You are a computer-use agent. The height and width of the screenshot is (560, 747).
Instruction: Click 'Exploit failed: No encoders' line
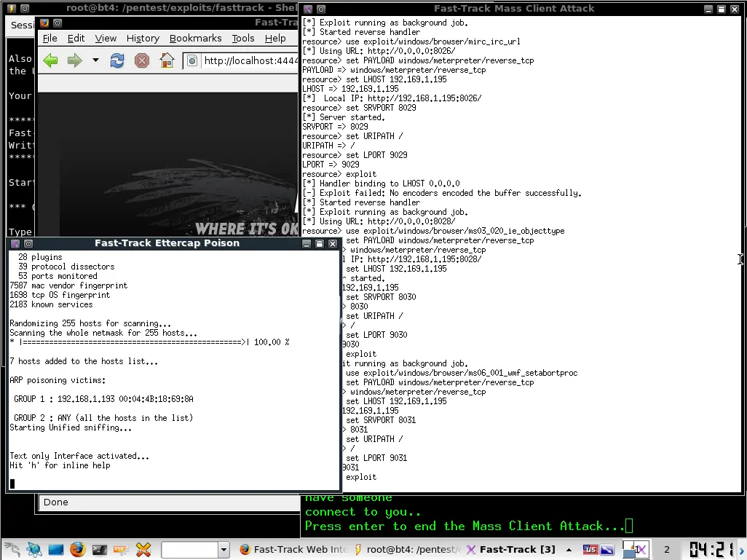[x=442, y=193]
